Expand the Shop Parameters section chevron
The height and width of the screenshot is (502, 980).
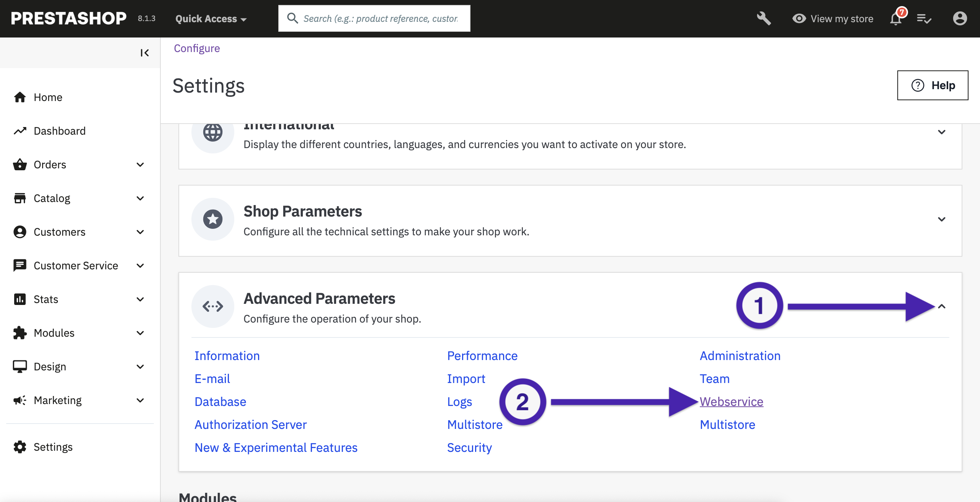pyautogui.click(x=942, y=219)
